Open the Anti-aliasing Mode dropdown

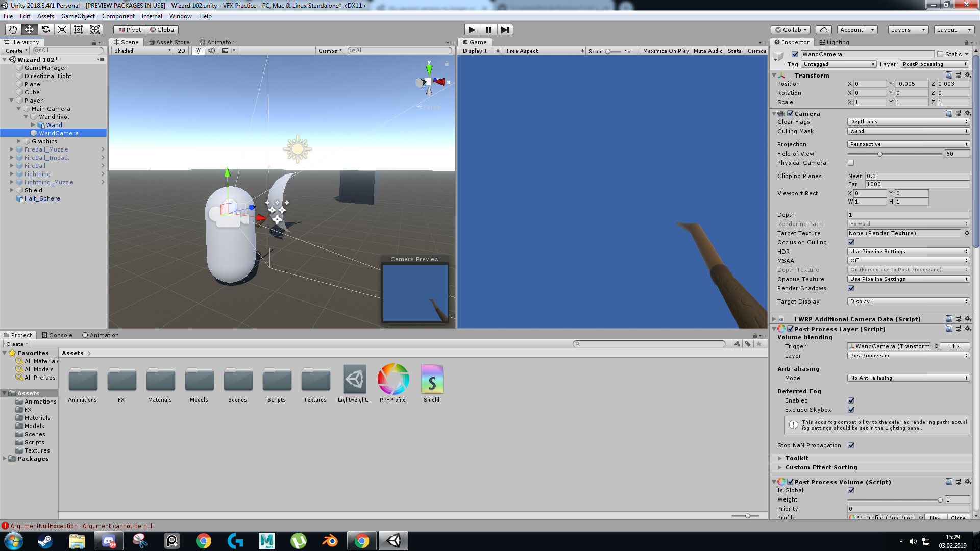pyautogui.click(x=908, y=378)
